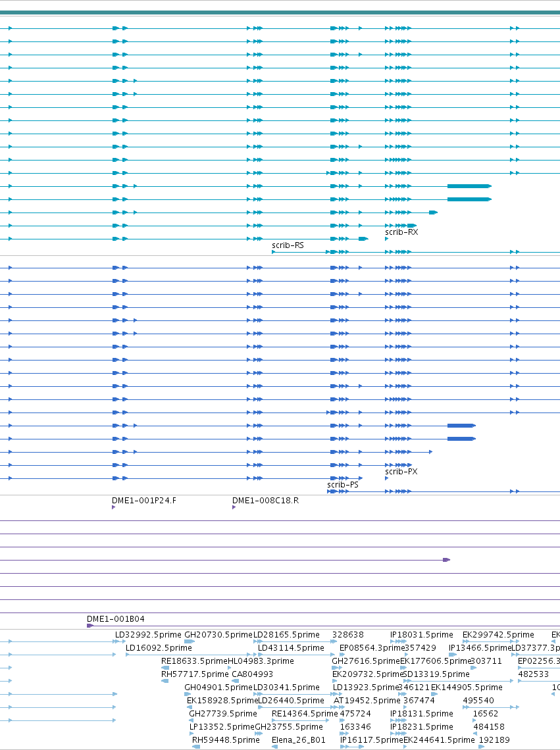Open EST GH20730.5prime
Screen dimensions: 560x750
(x=218, y=635)
